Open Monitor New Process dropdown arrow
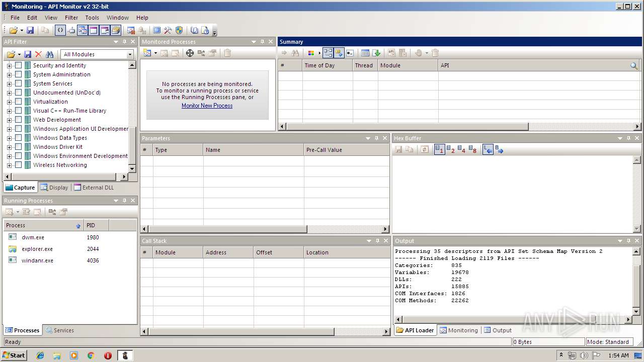 point(155,53)
